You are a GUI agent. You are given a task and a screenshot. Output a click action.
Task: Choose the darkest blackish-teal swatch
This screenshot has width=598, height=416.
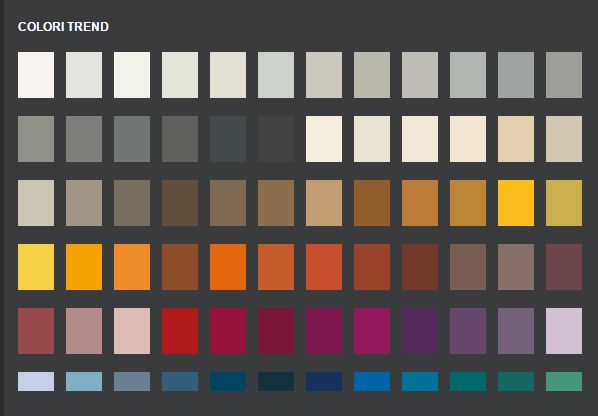click(276, 381)
